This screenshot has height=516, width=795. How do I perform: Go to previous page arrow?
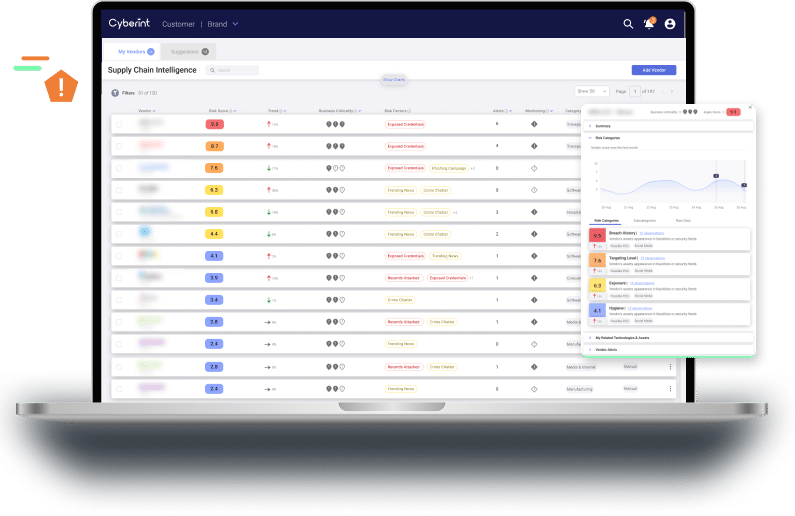tap(662, 92)
